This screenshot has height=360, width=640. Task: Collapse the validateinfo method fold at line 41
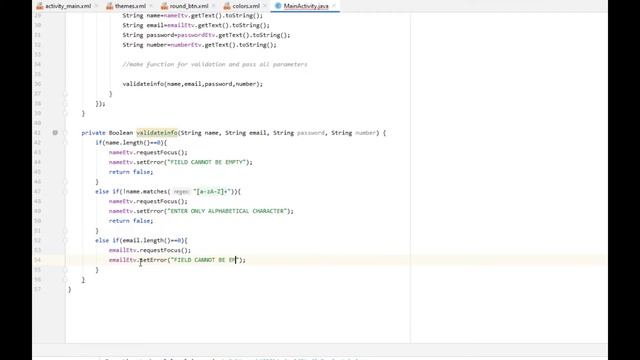coord(65,133)
